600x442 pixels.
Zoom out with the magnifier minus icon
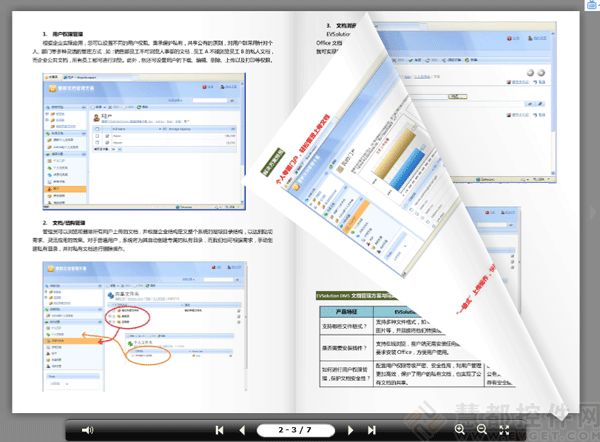482,429
